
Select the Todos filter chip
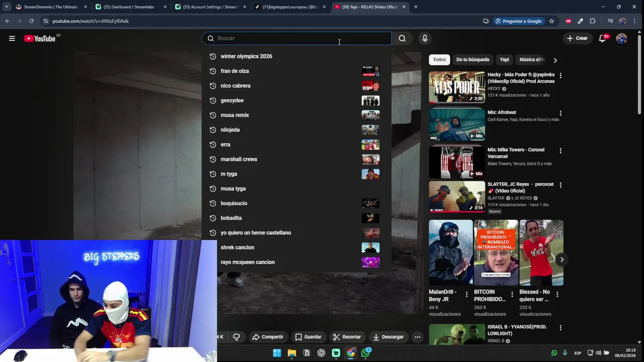tap(439, 59)
